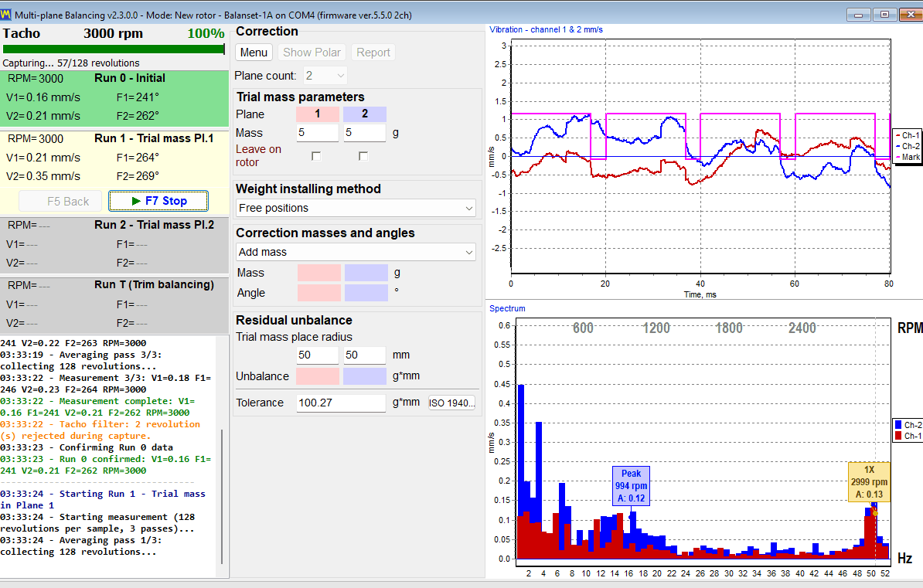Click the pink plane 1 correction mass cell
Image resolution: width=923 pixels, height=588 pixels.
[319, 273]
